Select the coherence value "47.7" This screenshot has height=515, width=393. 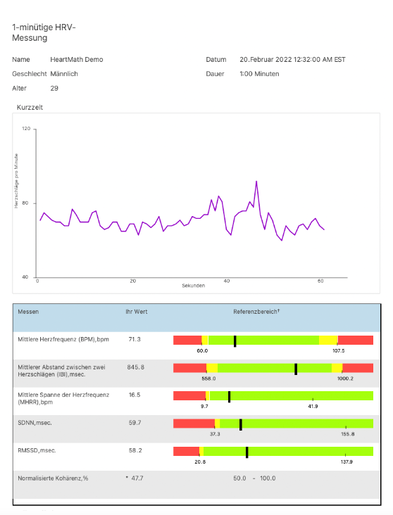137,478
